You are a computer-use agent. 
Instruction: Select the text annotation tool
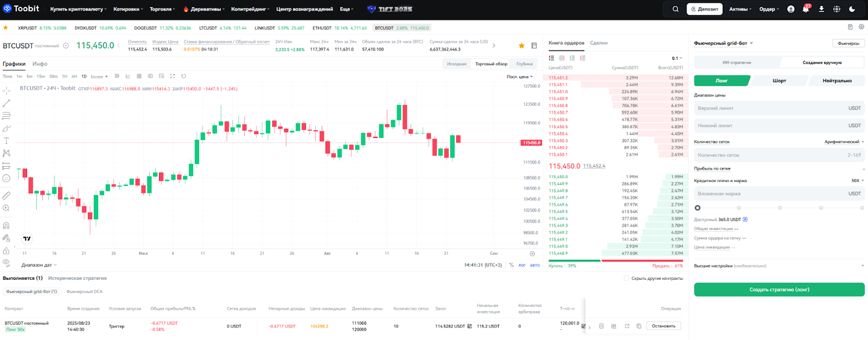tap(7, 141)
